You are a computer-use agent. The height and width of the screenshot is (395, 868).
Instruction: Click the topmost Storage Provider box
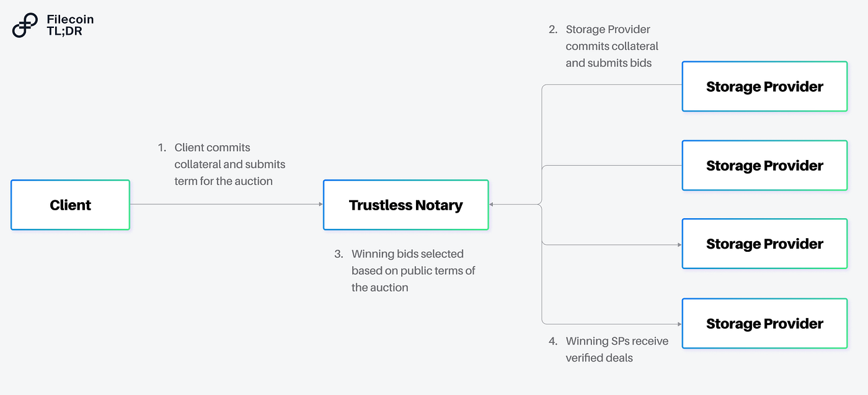point(764,86)
